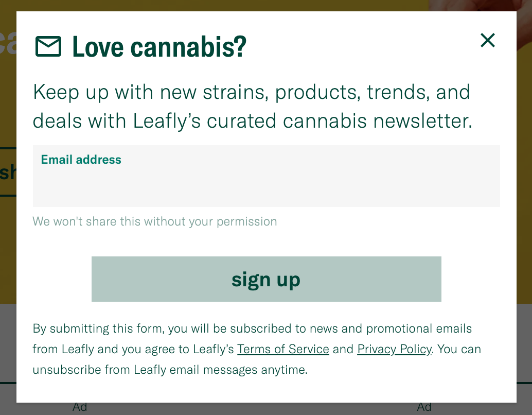Click the left Ad label below the popup
This screenshot has width=532, height=415.
click(x=80, y=408)
